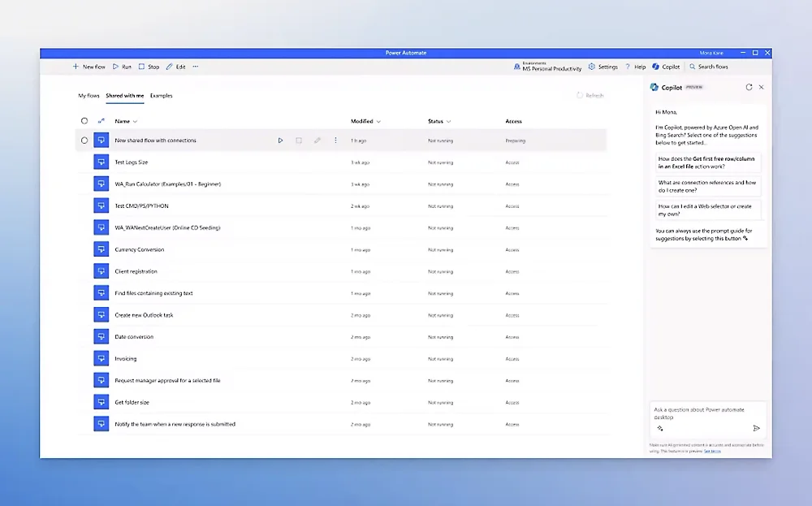
Task: Click the Refresh button above the list
Action: pyautogui.click(x=590, y=95)
